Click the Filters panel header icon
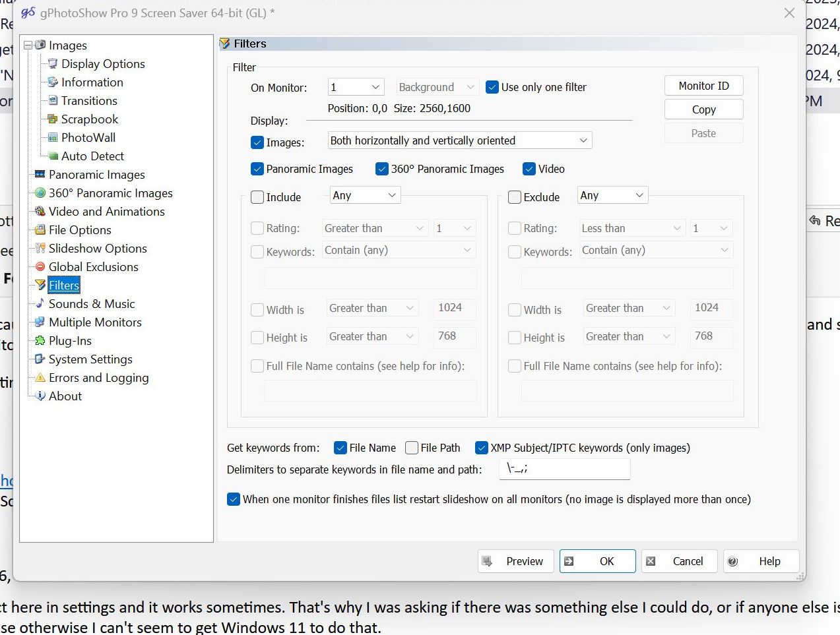 point(225,44)
